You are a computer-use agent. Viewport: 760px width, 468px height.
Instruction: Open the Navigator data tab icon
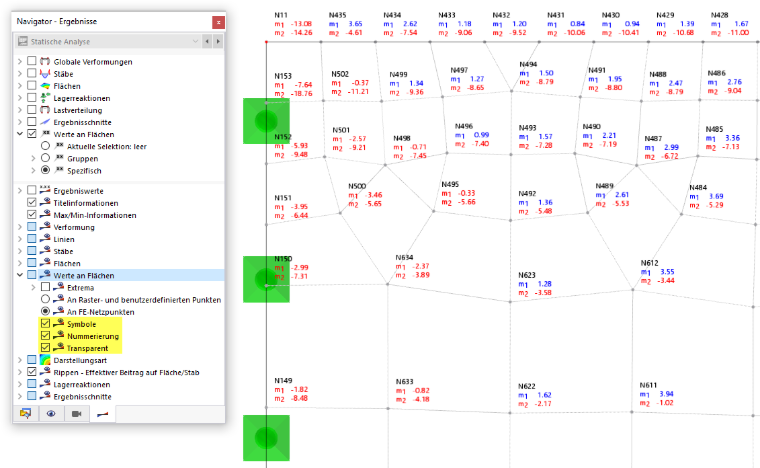pos(25,414)
